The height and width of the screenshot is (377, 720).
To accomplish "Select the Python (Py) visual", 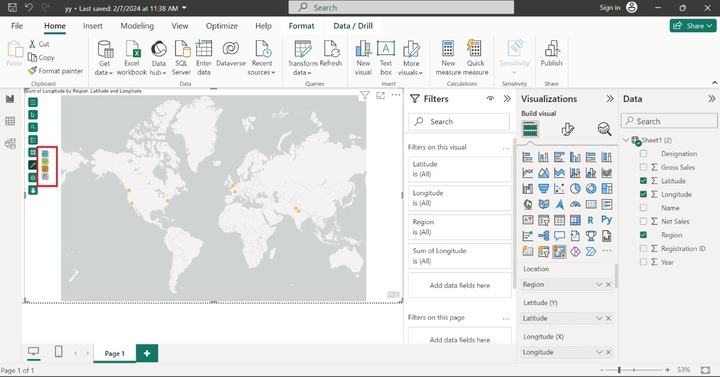I will [607, 220].
